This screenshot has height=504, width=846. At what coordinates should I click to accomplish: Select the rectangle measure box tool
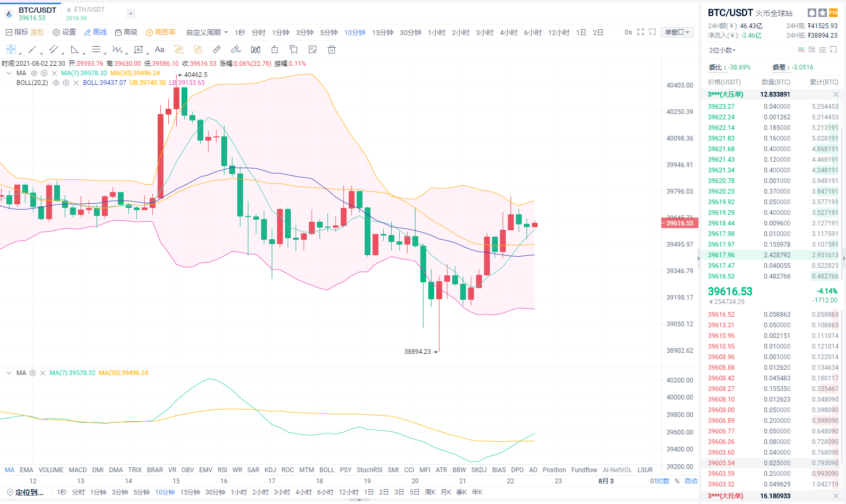[139, 49]
